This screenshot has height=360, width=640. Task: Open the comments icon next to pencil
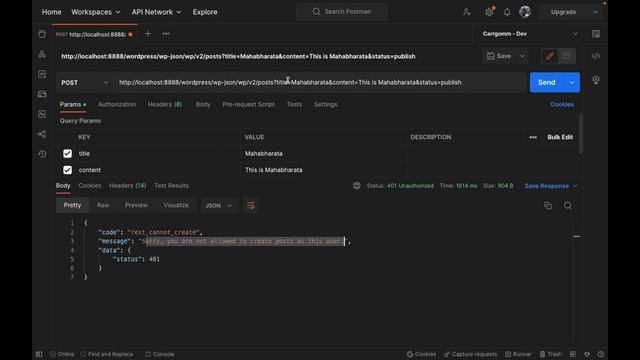567,56
